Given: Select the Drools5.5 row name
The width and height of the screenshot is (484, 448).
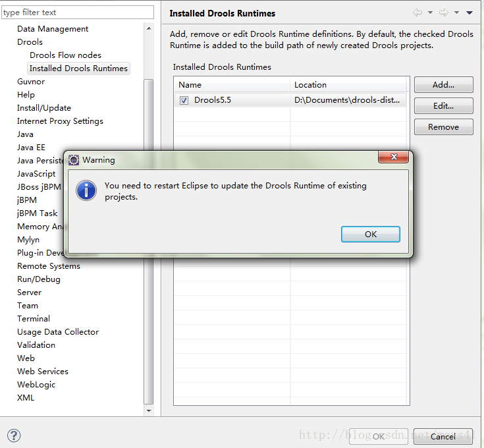Looking at the screenshot, I should coord(212,100).
